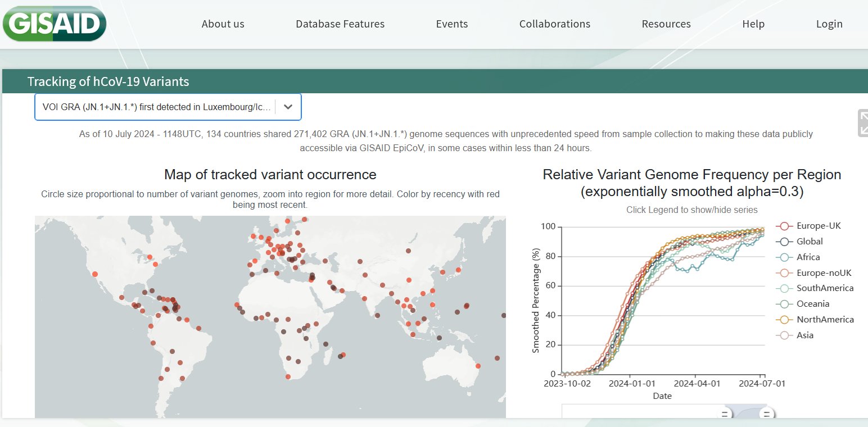Click the Global legend circle marker
The height and width of the screenshot is (427, 868).
[784, 242]
